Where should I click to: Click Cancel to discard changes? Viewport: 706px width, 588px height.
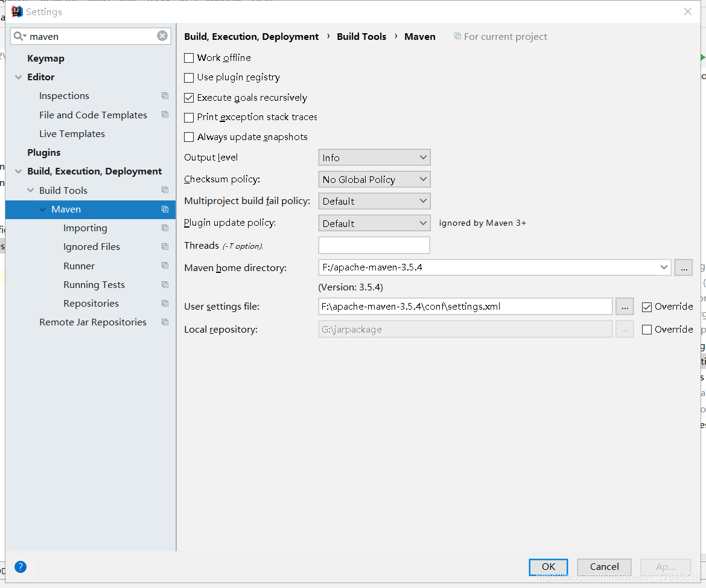[x=604, y=567]
